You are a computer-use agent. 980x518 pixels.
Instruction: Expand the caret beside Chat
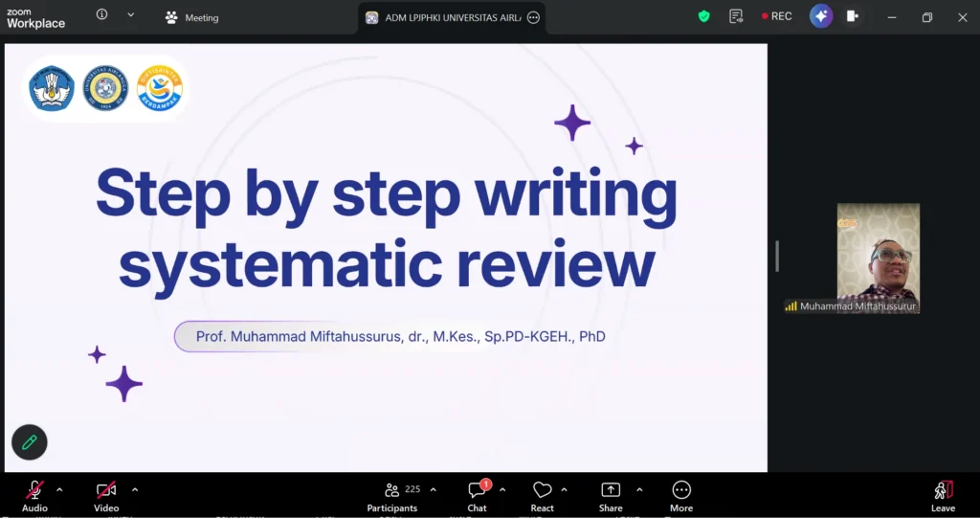coord(501,490)
